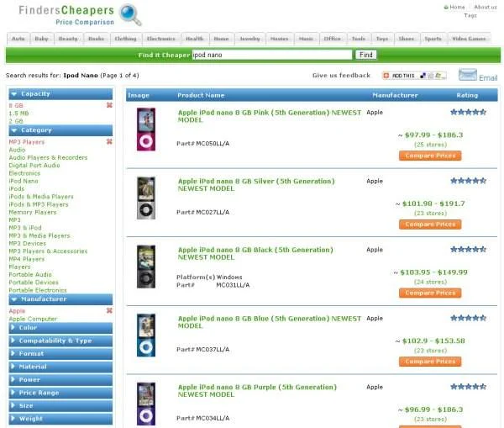Collapse the Manufacturer filter section
The image size is (504, 428).
(x=60, y=299)
